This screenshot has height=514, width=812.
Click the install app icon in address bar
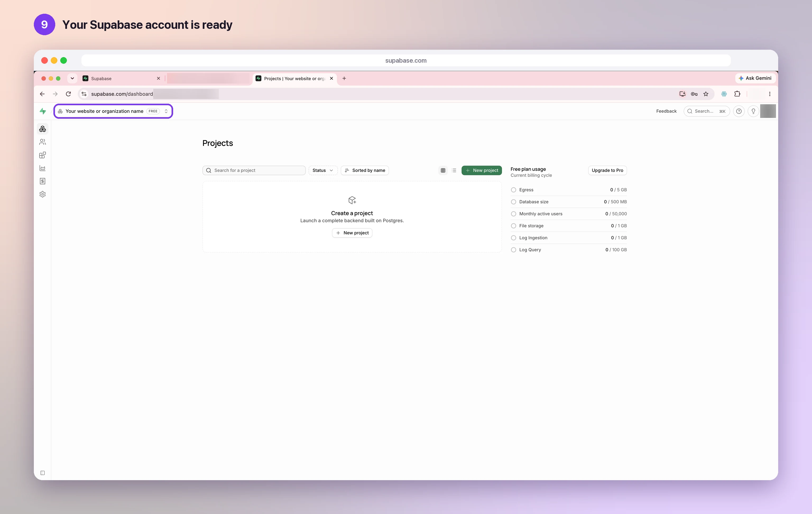pyautogui.click(x=682, y=94)
